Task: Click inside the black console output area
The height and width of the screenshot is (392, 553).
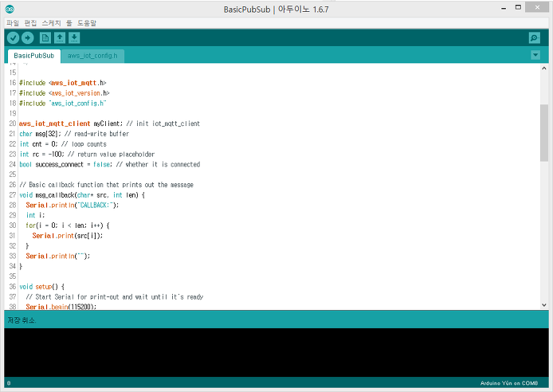Action: (276, 352)
